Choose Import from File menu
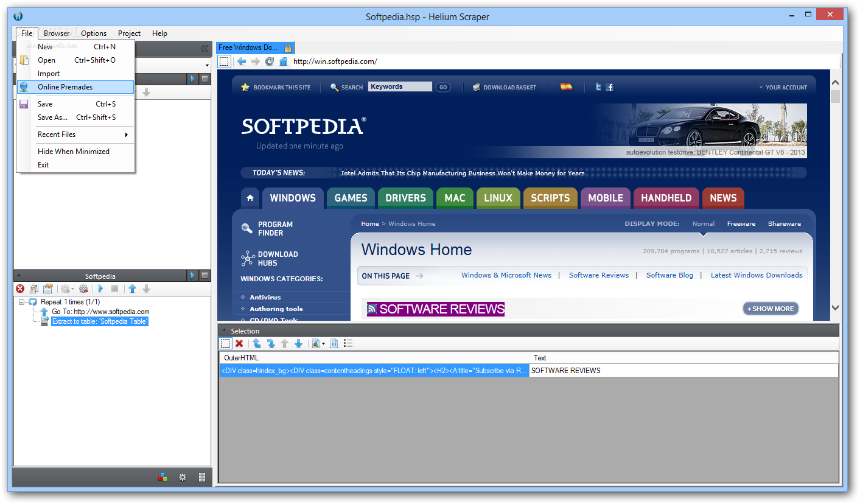The height and width of the screenshot is (504, 860). pyautogui.click(x=75, y=74)
